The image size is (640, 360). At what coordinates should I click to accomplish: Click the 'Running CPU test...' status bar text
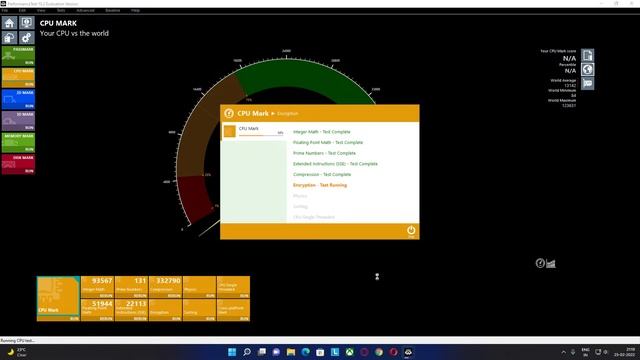(x=18, y=340)
